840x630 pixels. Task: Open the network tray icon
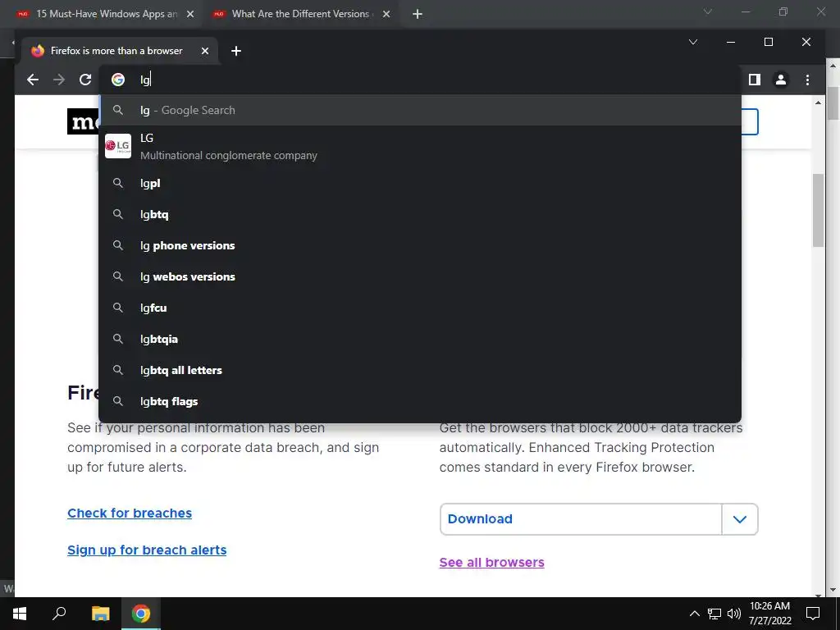[x=714, y=614]
